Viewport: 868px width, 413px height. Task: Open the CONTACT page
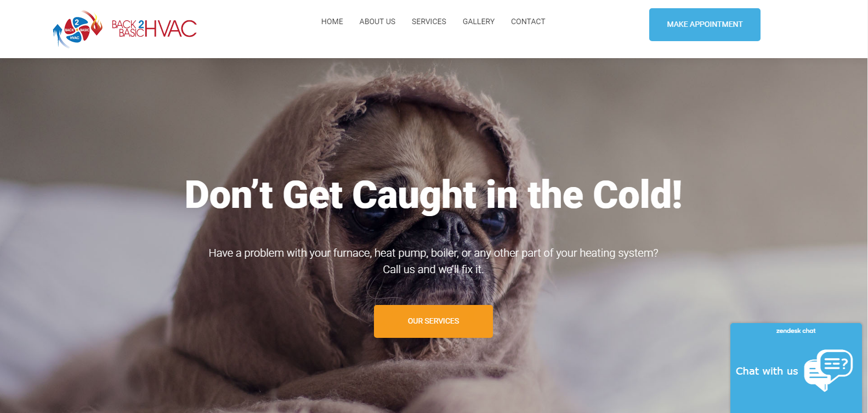[x=528, y=21]
